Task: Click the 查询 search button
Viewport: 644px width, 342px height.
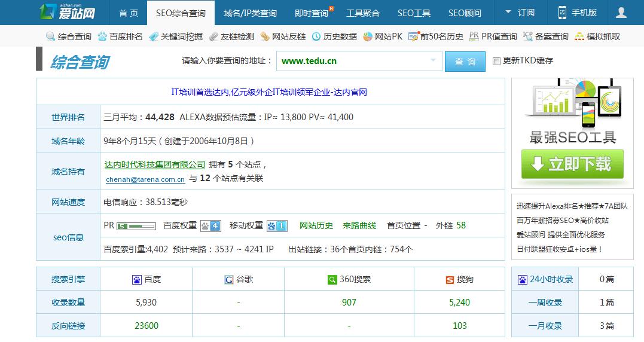Action: coord(465,62)
